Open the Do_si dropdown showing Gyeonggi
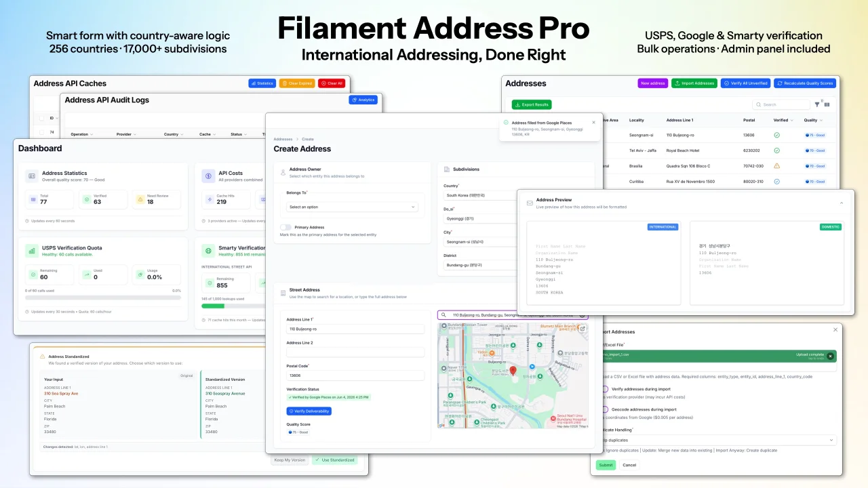The image size is (868, 488). (480, 219)
